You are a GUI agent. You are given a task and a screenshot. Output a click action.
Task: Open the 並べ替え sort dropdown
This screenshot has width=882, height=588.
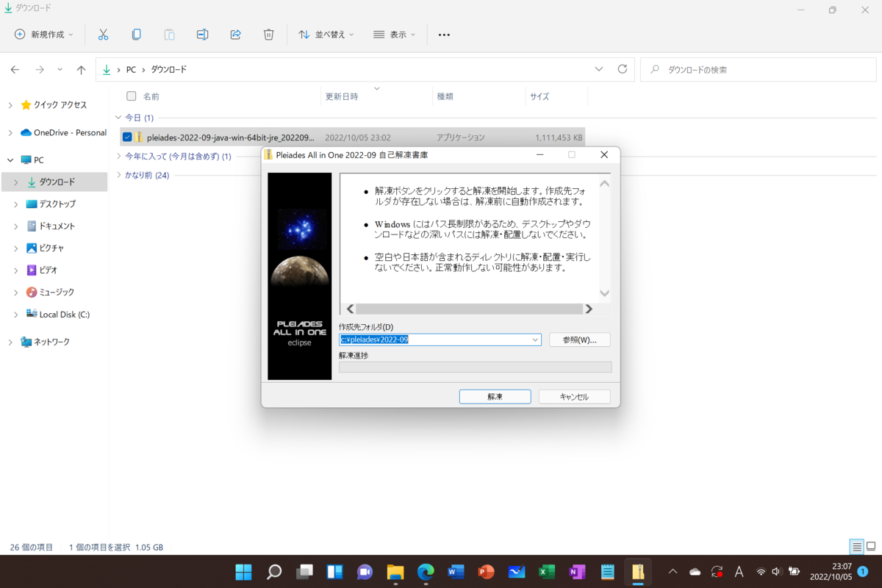pyautogui.click(x=326, y=35)
